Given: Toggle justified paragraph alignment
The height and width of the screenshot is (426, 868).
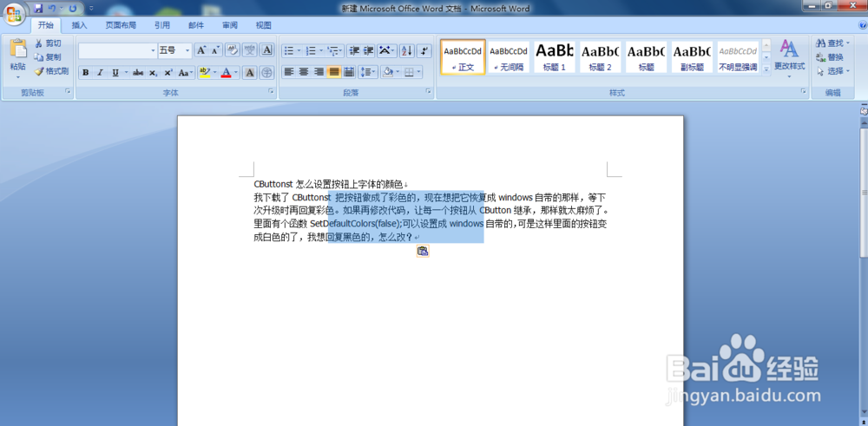Looking at the screenshot, I should [x=334, y=72].
